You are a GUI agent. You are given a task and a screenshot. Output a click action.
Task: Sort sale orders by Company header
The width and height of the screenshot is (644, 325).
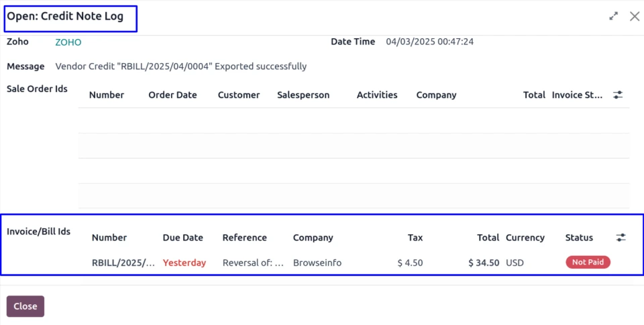(x=436, y=95)
